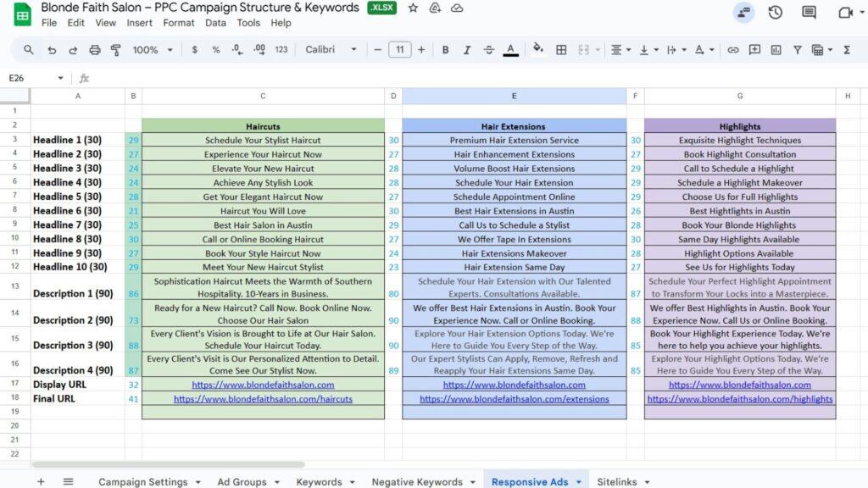Expand the Calibri font dropdown

pos(331,50)
